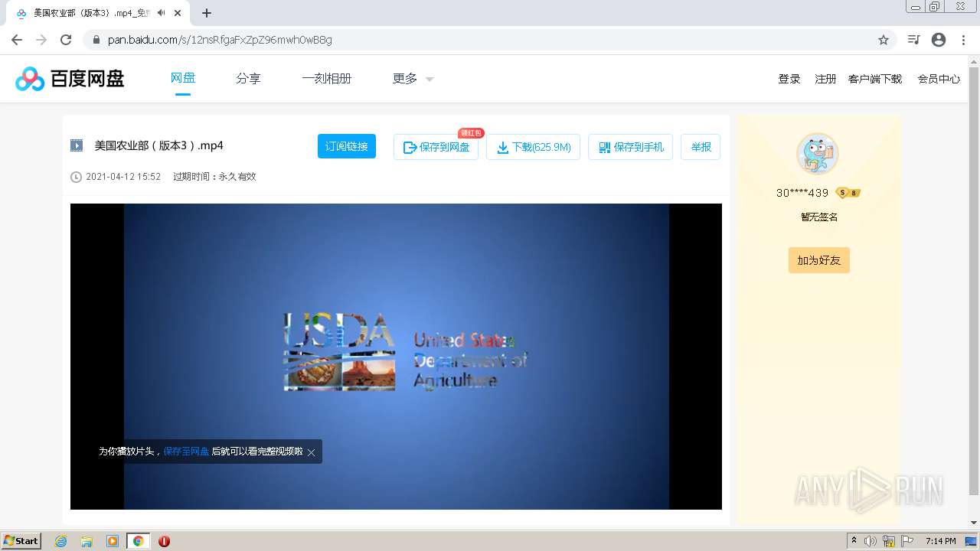
Task: Click the red security taskbar icon
Action: [164, 541]
